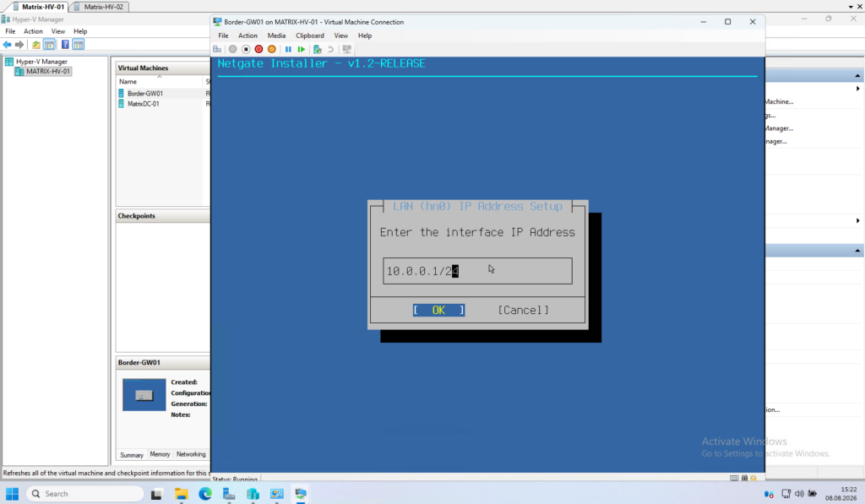Click the Ctrl+Alt+Delete toolbar icon in VM Connection
865x504 pixels.
217,49
